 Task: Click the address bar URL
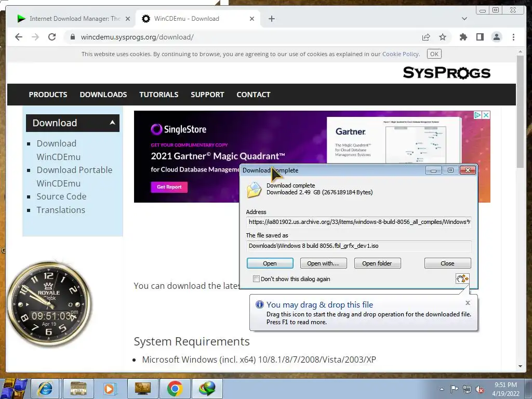coord(137,37)
